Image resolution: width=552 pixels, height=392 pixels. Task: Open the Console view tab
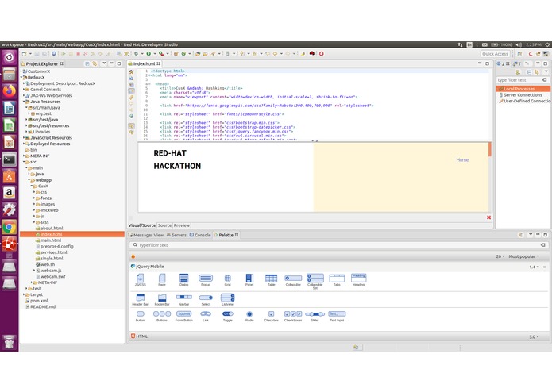200,235
